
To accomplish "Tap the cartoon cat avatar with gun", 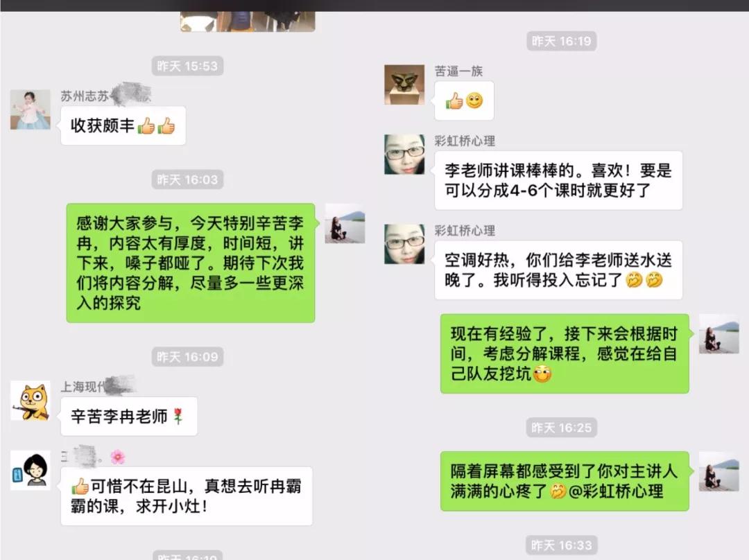I will (x=31, y=401).
